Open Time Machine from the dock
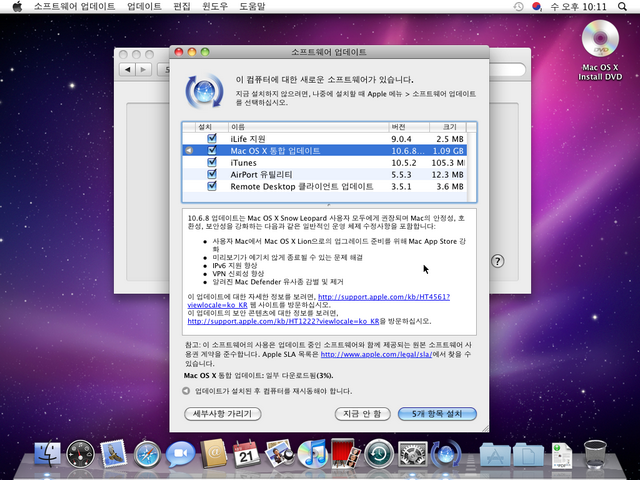Screen dimensions: 640x480 pyautogui.click(x=379, y=453)
